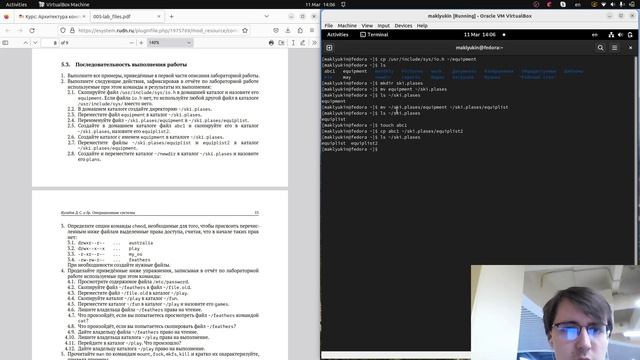This screenshot has width=640, height=360.
Task: Zoom in the PDF document
Action: [141, 42]
